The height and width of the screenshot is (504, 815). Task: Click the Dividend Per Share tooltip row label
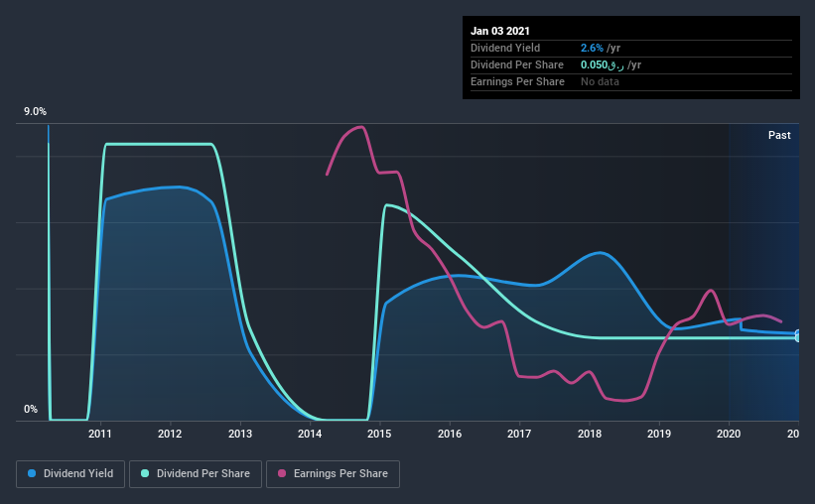[x=516, y=64]
